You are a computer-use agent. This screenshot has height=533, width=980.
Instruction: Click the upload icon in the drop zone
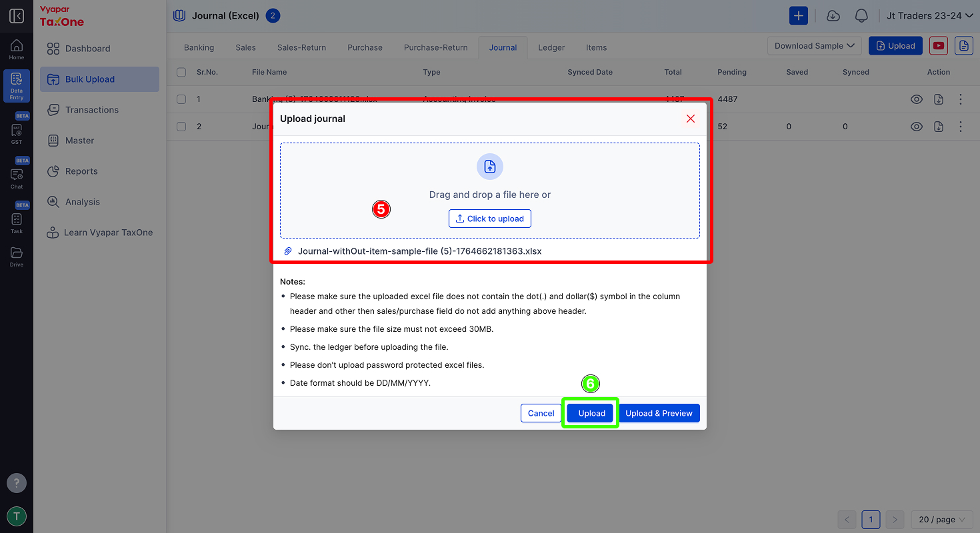click(490, 167)
